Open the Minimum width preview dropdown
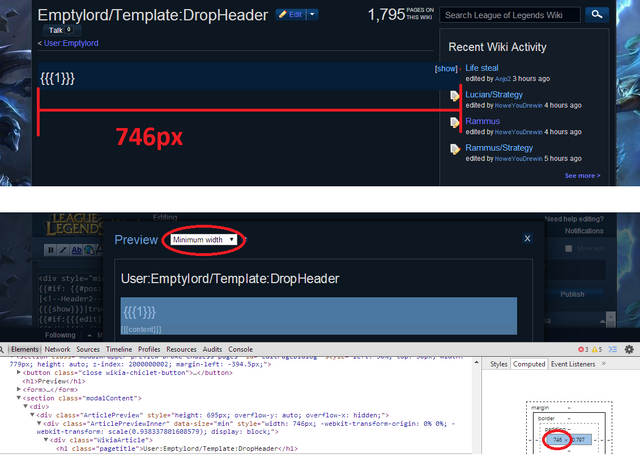The height and width of the screenshot is (474, 640). point(203,240)
